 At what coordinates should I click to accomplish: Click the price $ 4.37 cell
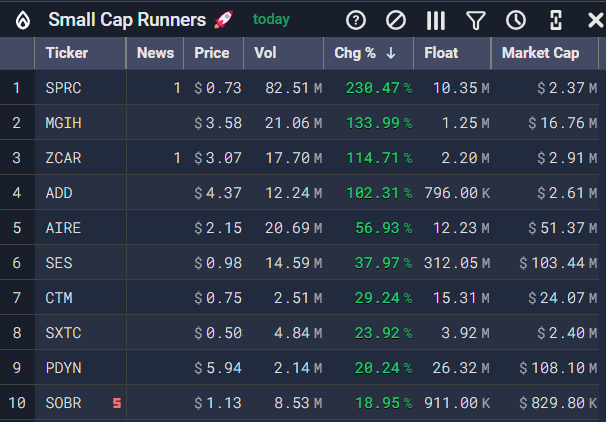pyautogui.click(x=218, y=193)
